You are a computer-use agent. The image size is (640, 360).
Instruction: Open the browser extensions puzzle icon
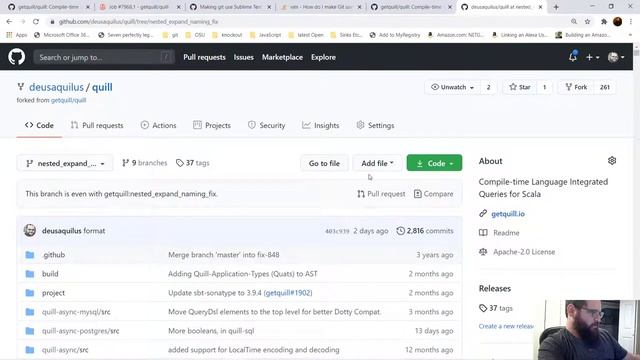point(604,22)
